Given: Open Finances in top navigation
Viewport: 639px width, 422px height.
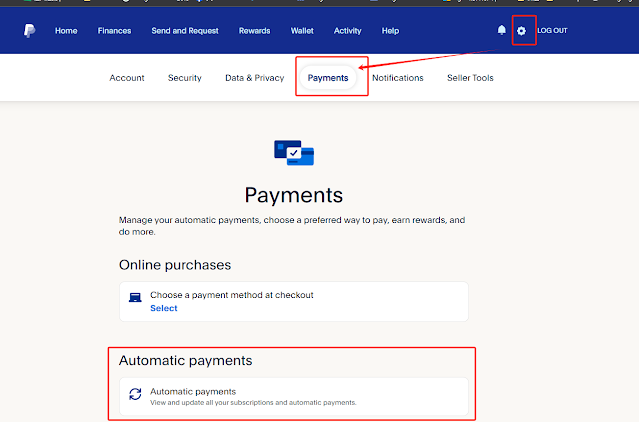Looking at the screenshot, I should point(115,31).
